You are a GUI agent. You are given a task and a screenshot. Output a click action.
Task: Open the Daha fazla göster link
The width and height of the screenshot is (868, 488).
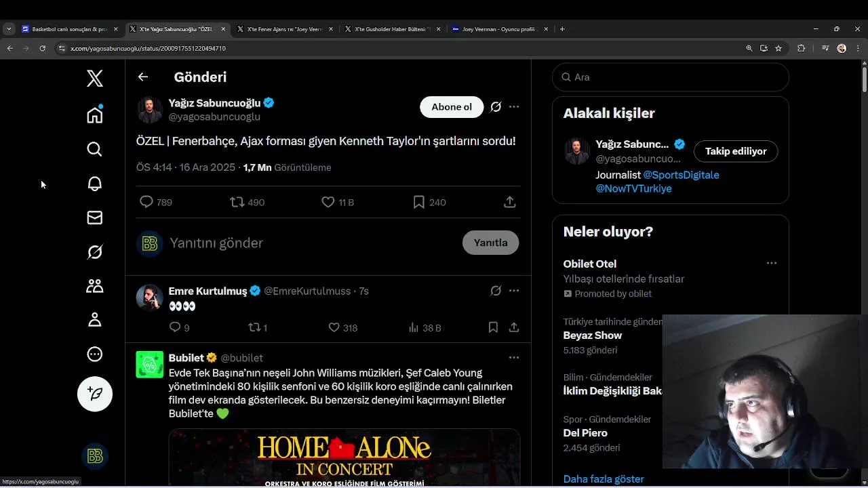click(x=604, y=479)
